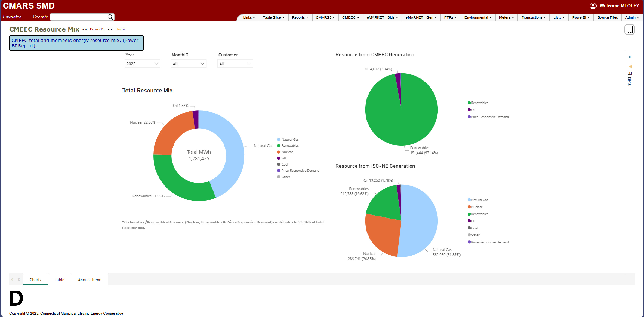Expand the Links menu
Screen dimensions: 644x317
coord(249,17)
